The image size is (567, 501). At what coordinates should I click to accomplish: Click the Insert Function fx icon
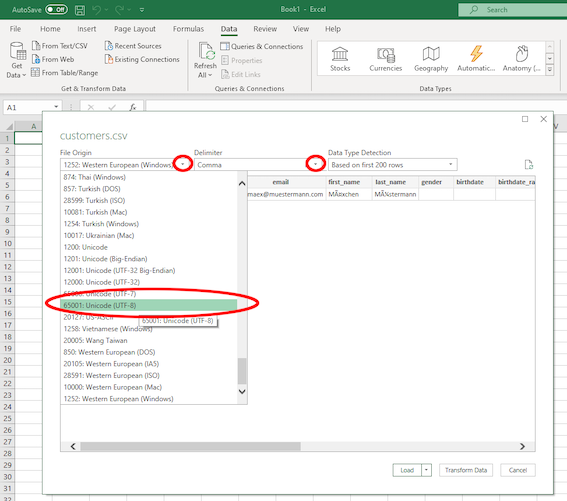tap(133, 107)
